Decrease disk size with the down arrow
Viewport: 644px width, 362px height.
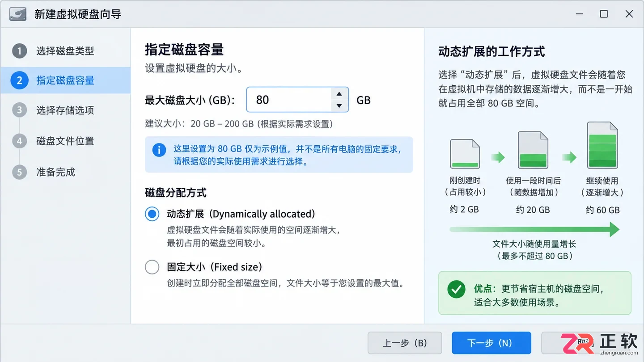point(339,106)
